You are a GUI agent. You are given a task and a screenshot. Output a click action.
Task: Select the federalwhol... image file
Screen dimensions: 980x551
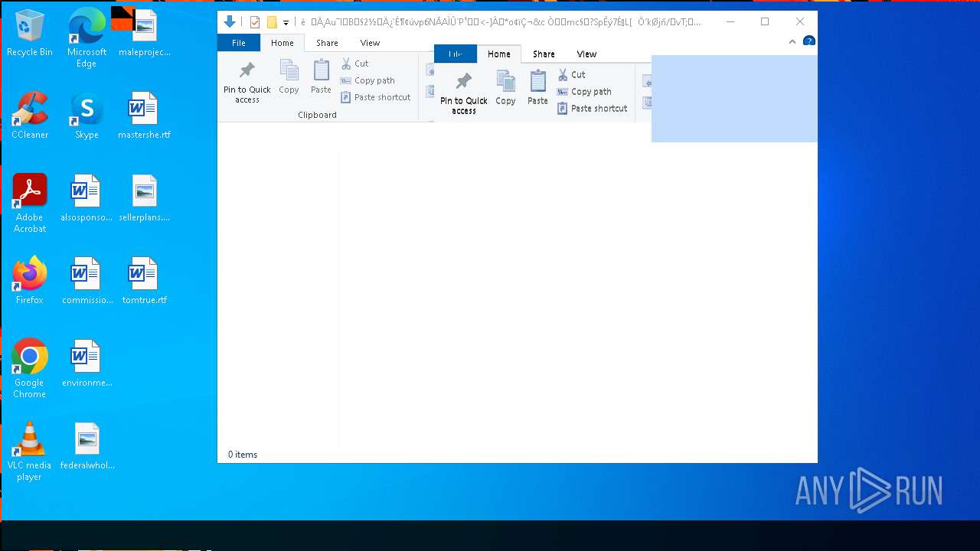87,446
